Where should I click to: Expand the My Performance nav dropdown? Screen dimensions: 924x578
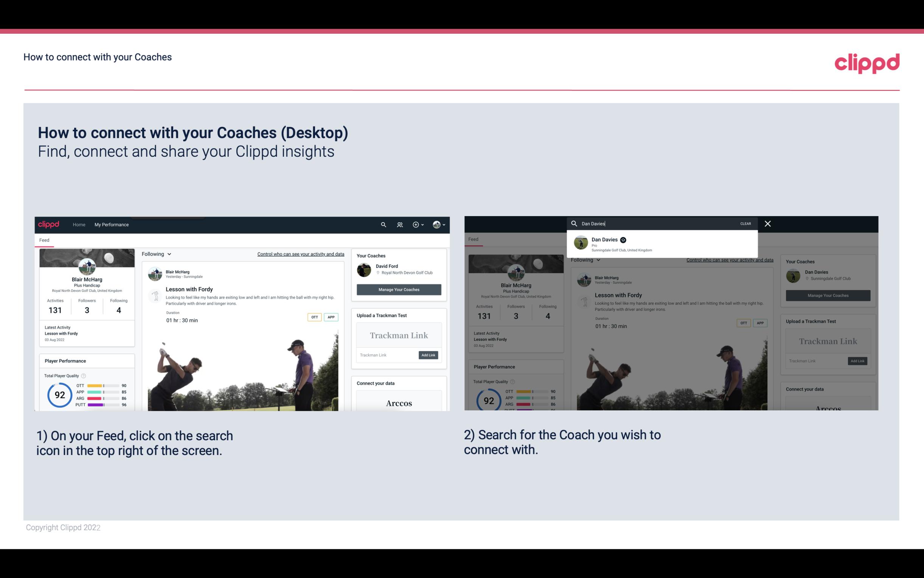(112, 224)
